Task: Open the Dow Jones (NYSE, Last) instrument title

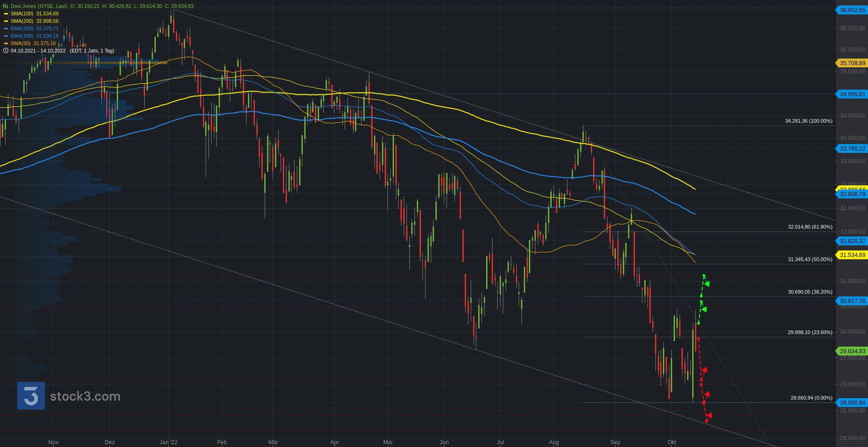Action: click(39, 6)
